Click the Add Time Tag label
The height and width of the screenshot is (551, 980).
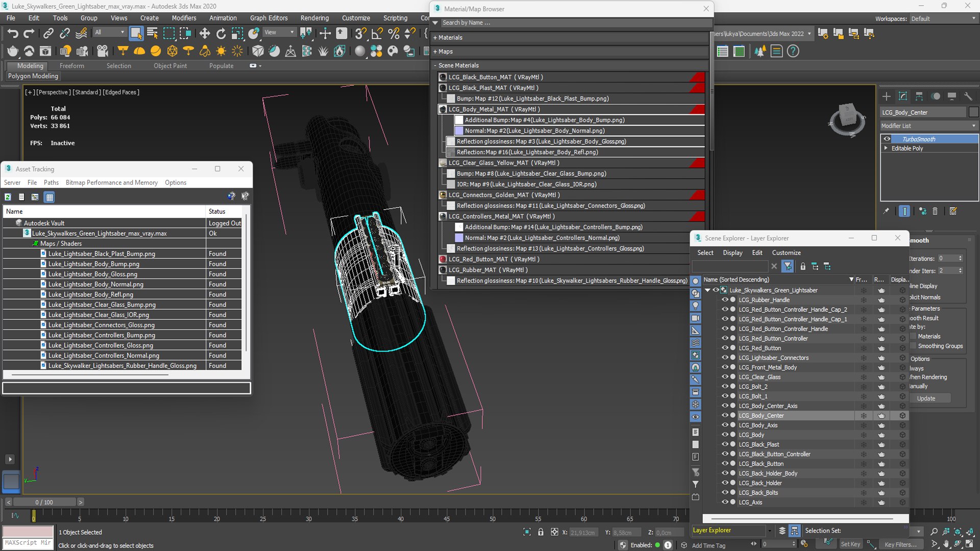pyautogui.click(x=708, y=545)
